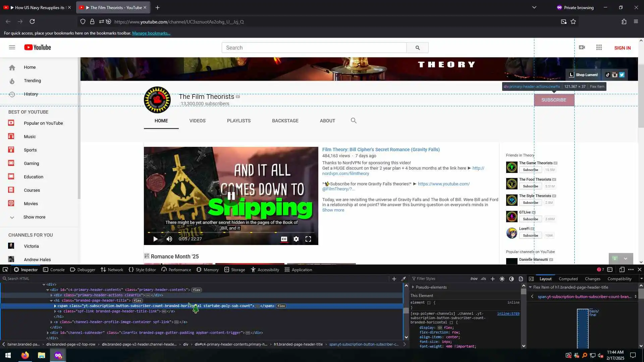Toggle the .cls class panel
The width and height of the screenshot is (644, 362).
[x=483, y=279]
